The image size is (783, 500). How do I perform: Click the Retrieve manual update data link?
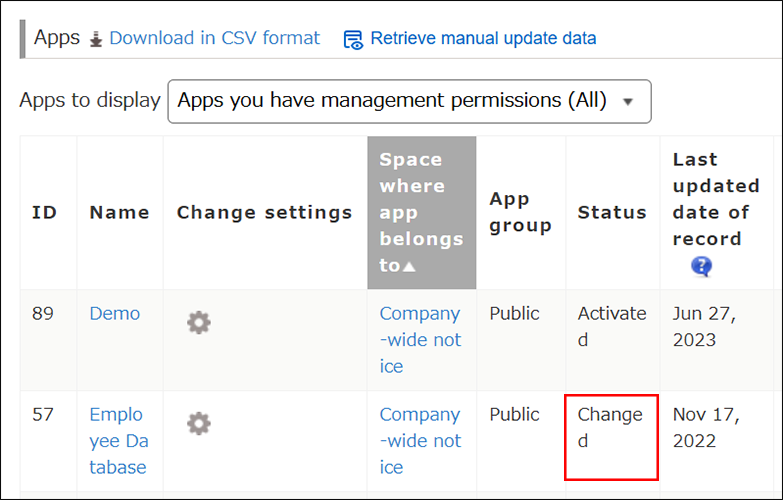[483, 39]
